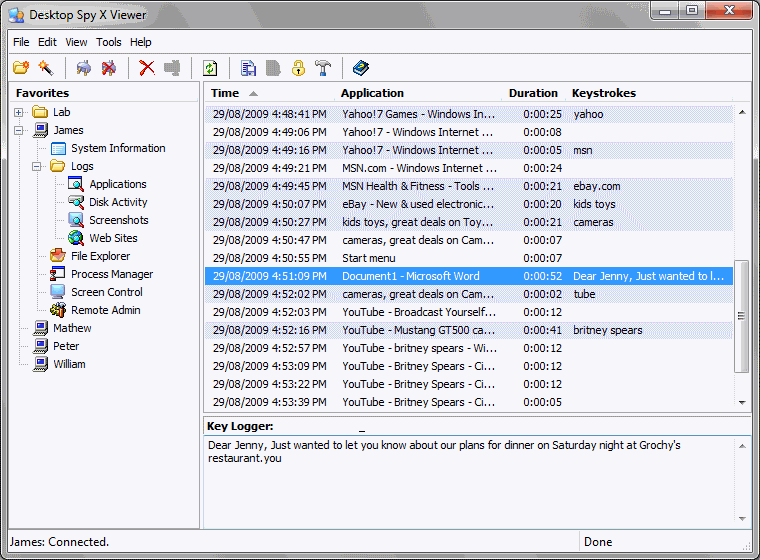The width and height of the screenshot is (760, 560).
Task: Select the Yahoo!7 Games log row
Action: 469,114
